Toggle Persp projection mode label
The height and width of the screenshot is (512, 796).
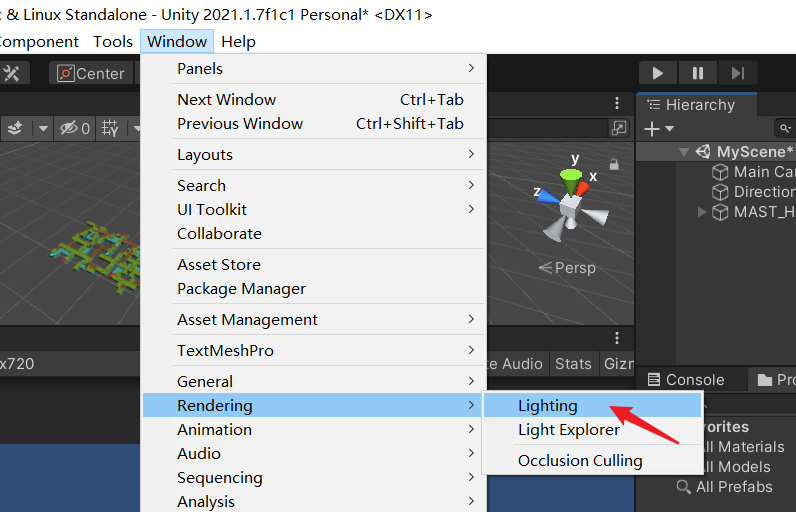(x=567, y=268)
